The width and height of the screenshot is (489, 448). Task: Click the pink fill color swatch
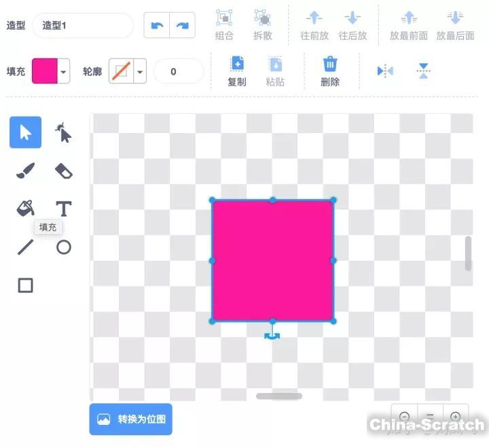44,71
